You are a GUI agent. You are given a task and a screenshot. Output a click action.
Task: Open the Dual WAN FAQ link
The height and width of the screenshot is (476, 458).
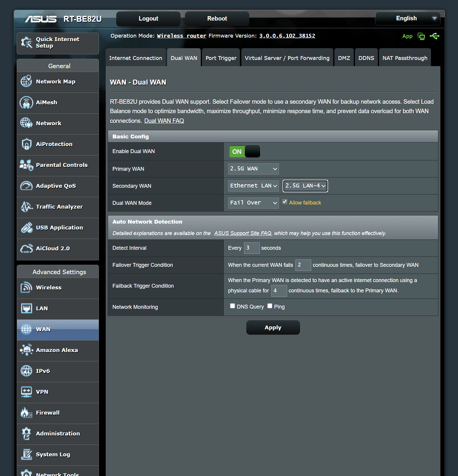click(x=164, y=121)
